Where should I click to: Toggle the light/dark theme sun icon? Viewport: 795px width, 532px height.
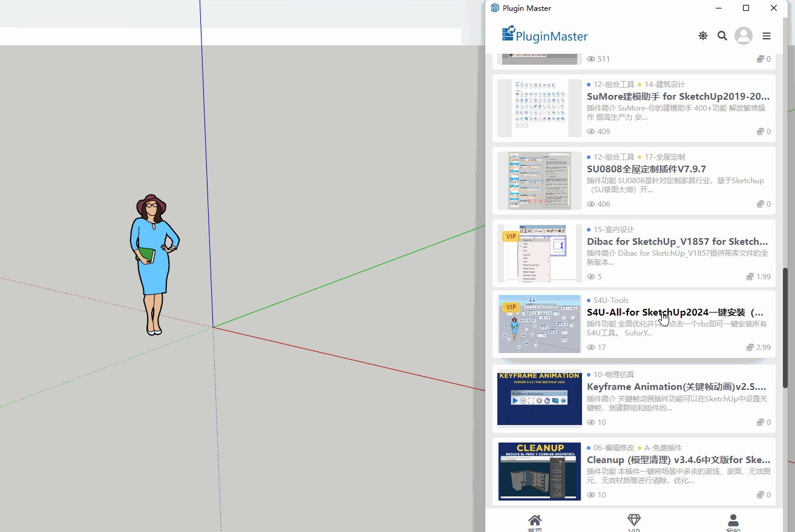(x=702, y=36)
